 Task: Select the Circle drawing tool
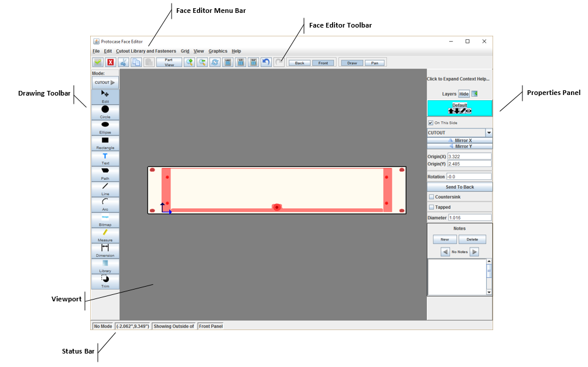[105, 111]
